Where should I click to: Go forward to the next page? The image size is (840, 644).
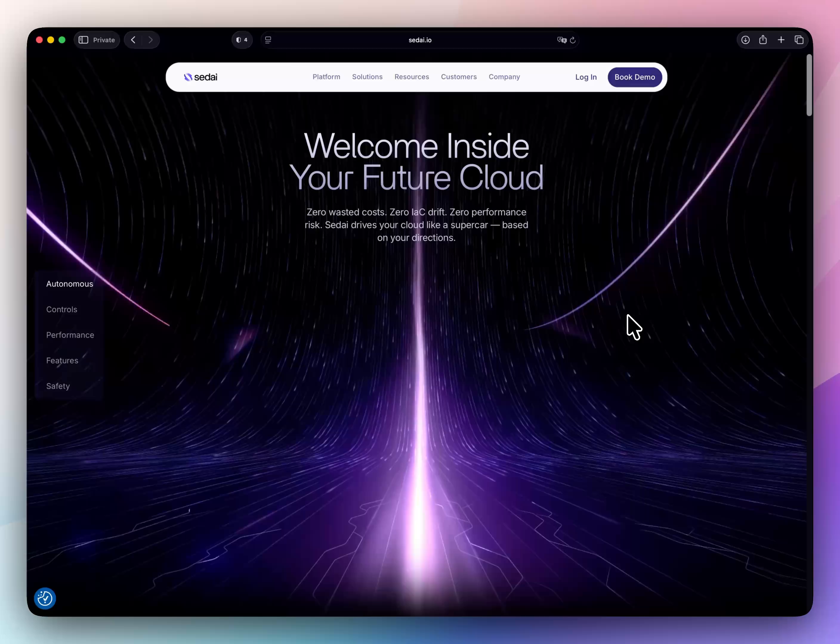(x=150, y=40)
